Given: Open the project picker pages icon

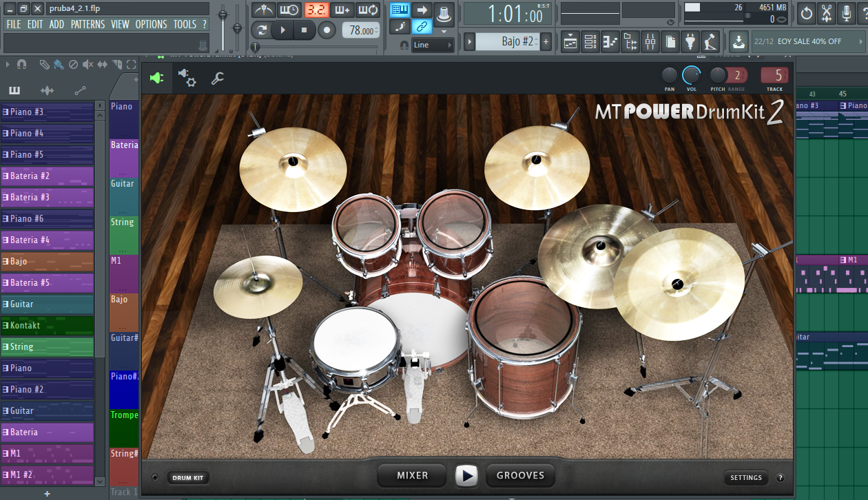Looking at the screenshot, I should coord(670,41).
